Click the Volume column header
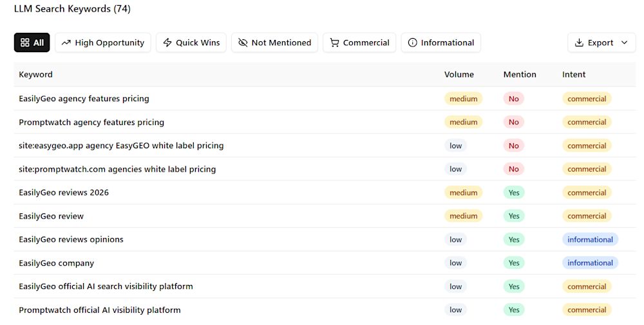The height and width of the screenshot is (325, 644). click(x=459, y=74)
